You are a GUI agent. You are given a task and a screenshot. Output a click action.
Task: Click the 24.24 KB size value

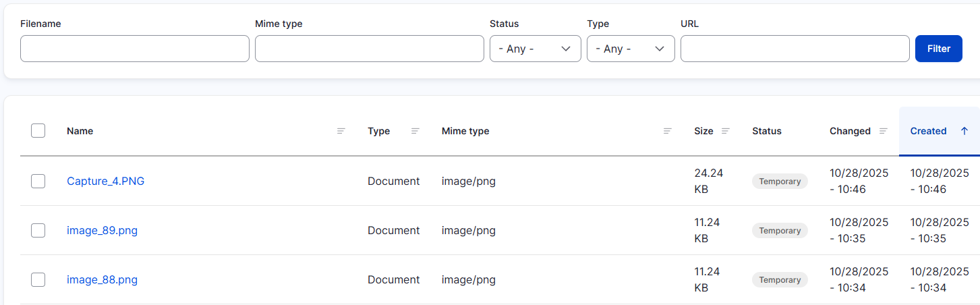click(x=708, y=181)
